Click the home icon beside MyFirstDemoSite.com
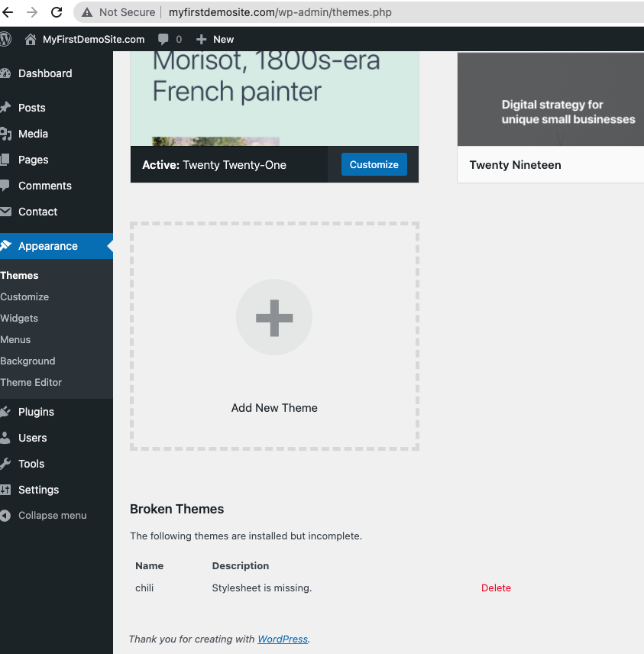 click(x=30, y=39)
